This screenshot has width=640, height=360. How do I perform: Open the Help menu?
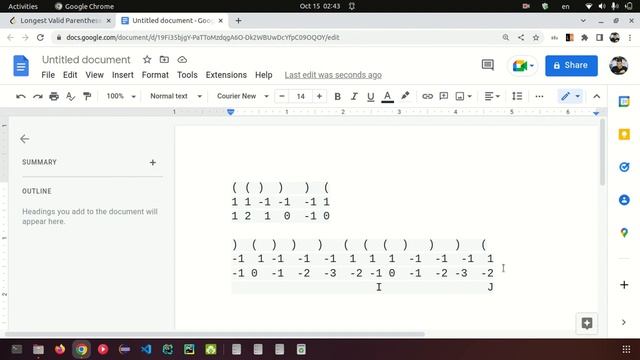coord(264,75)
